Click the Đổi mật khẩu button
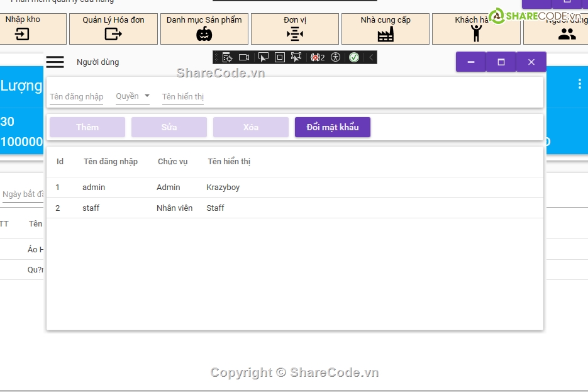Screen dimensions: 588x392 pos(332,127)
